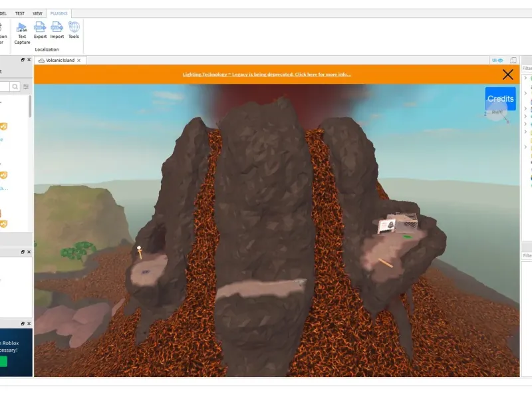Dismiss the orange deprecation banner with the X
This screenshot has height=399, width=532.
click(x=507, y=74)
